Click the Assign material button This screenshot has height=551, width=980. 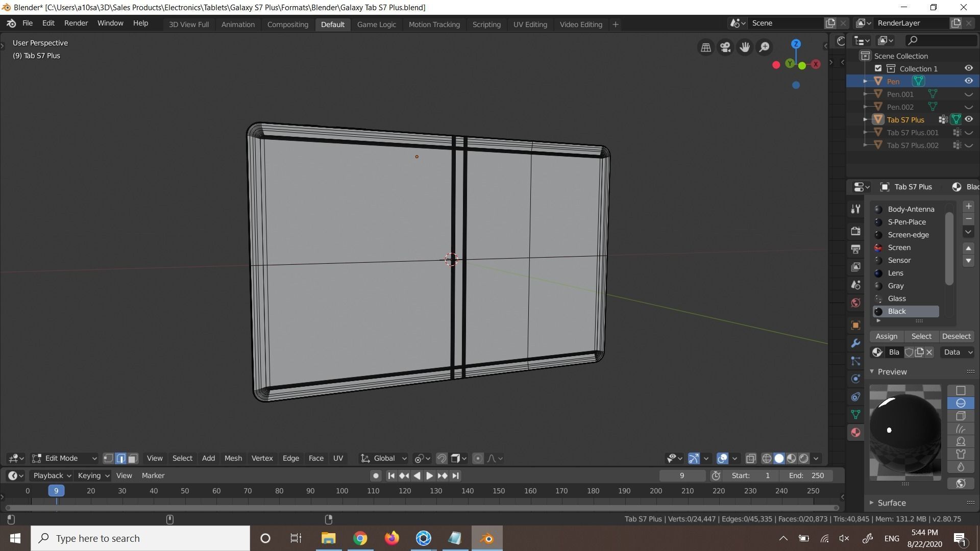coord(886,337)
